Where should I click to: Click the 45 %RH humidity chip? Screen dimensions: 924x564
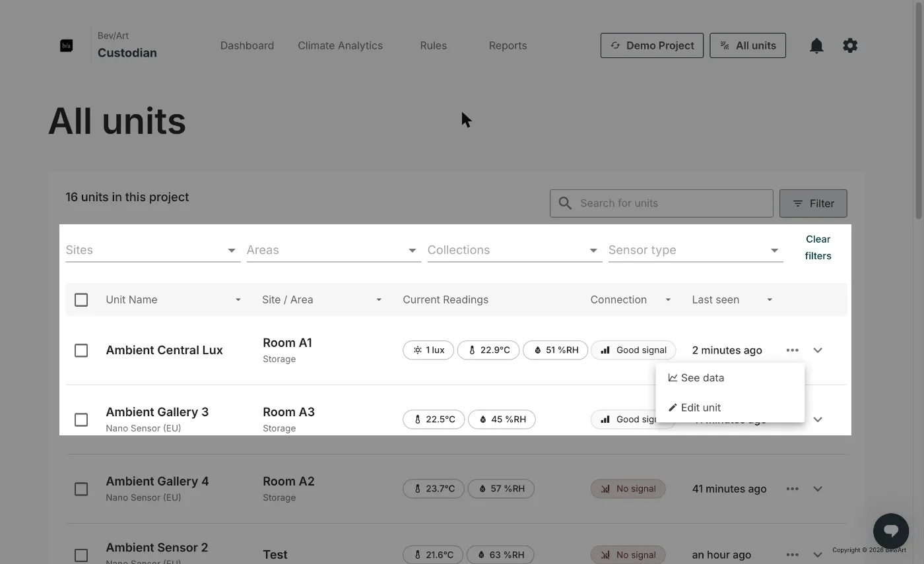pyautogui.click(x=502, y=420)
